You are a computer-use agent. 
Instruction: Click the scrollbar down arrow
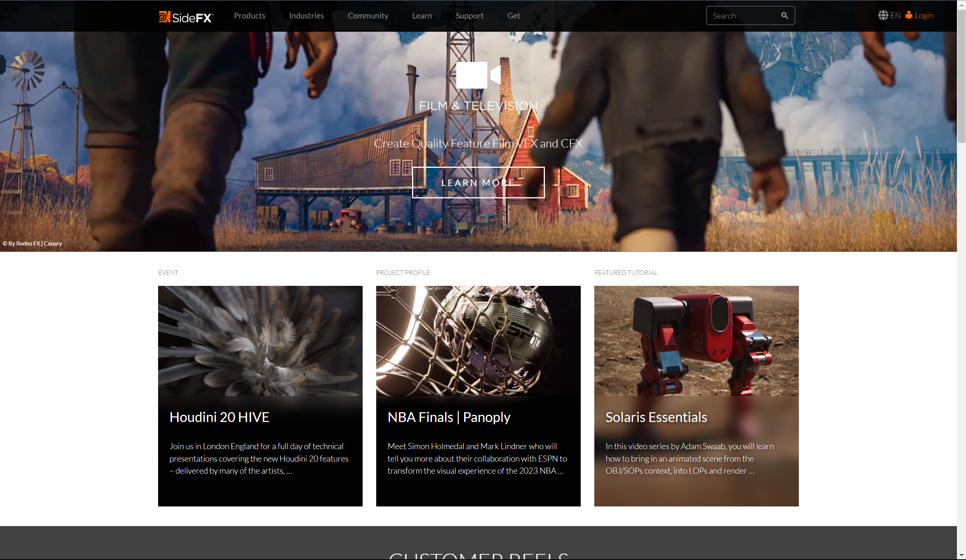pos(961,555)
